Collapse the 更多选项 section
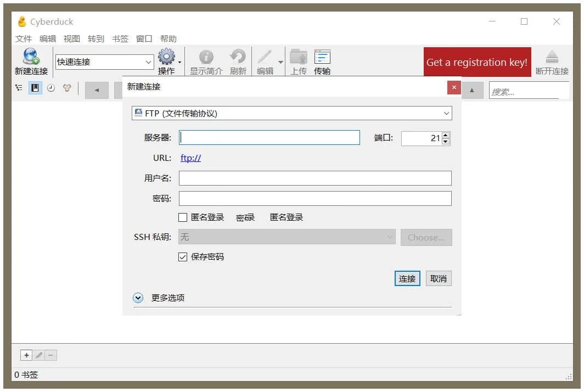The height and width of the screenshot is (392, 584). pyautogui.click(x=138, y=298)
